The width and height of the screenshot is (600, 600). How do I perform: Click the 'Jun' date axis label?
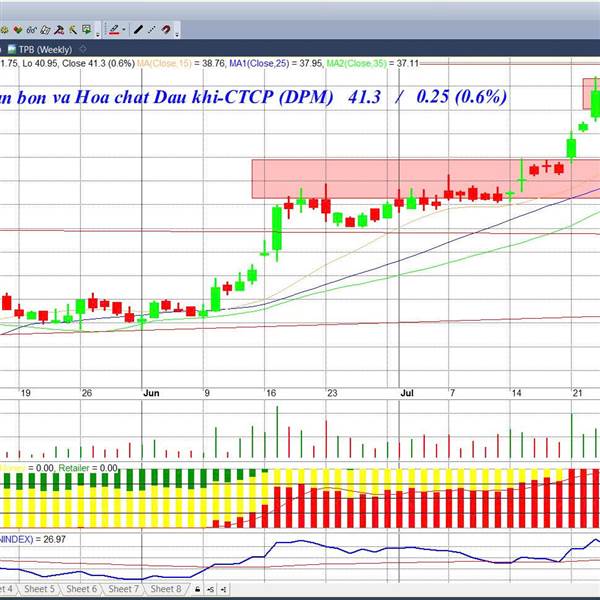pos(151,393)
